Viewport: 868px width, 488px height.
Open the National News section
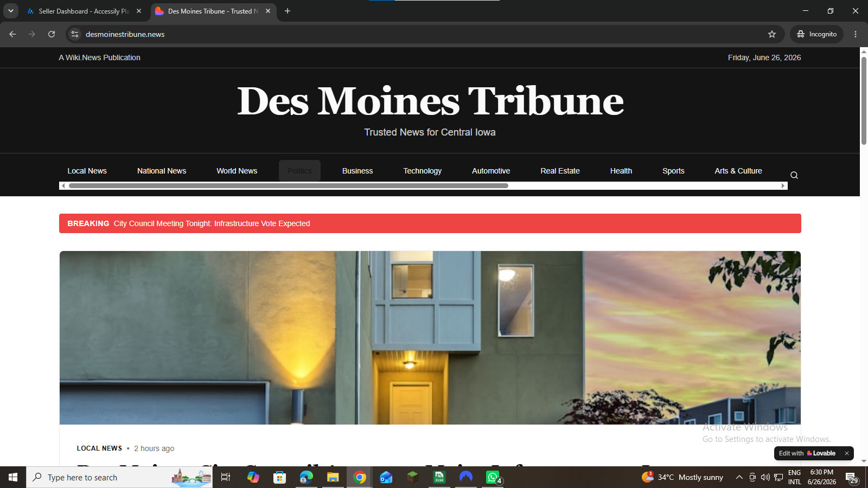162,171
